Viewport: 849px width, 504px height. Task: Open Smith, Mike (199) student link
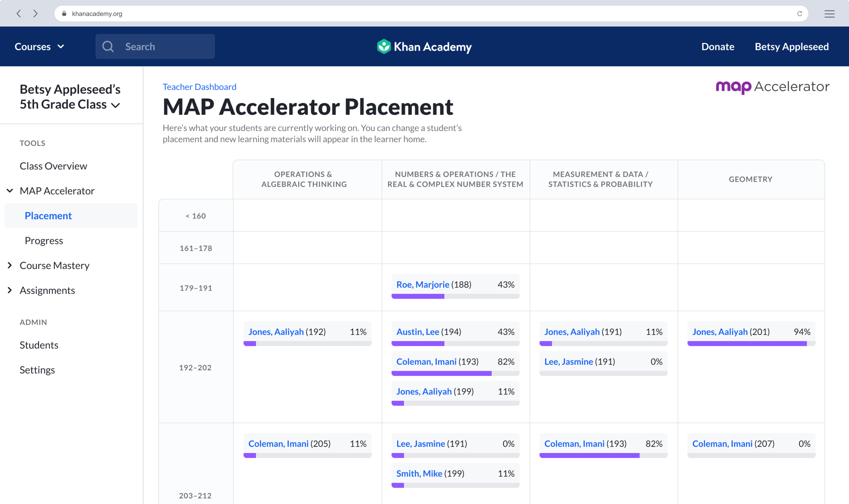tap(419, 473)
